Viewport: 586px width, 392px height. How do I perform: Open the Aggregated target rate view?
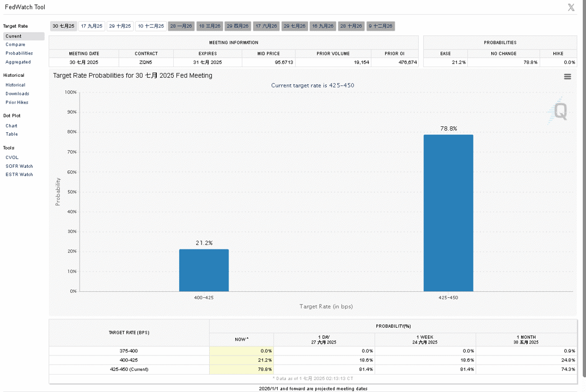tap(18, 62)
